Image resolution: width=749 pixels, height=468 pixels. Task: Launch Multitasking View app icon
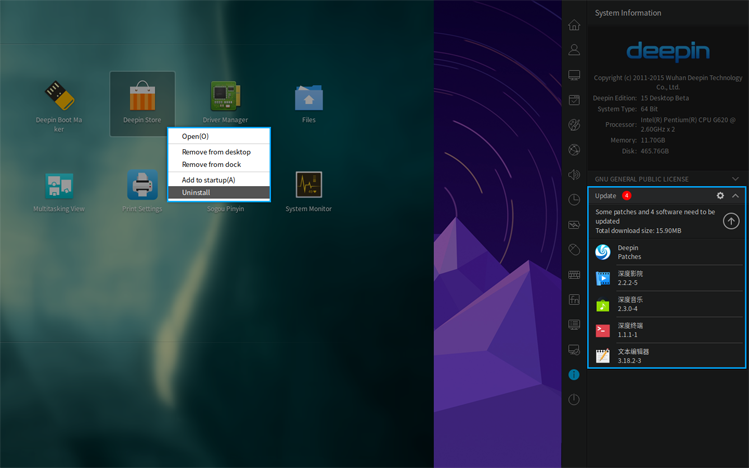(59, 185)
